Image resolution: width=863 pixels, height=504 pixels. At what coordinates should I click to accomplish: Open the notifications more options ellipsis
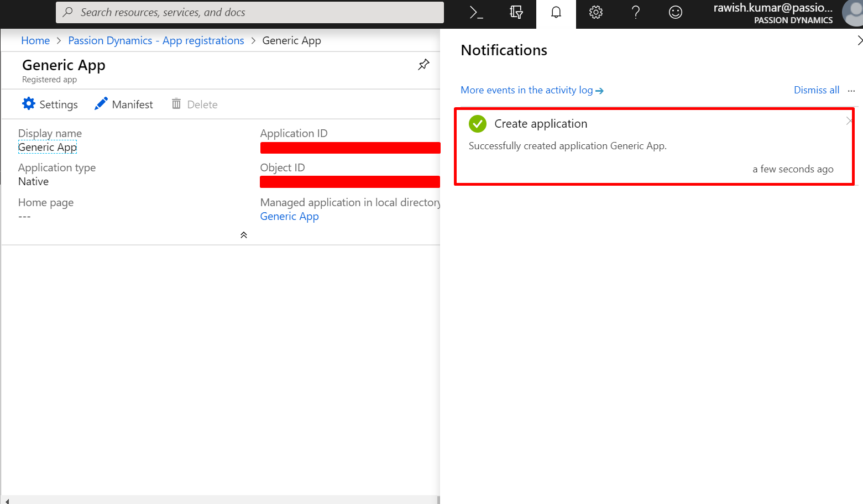pyautogui.click(x=851, y=91)
